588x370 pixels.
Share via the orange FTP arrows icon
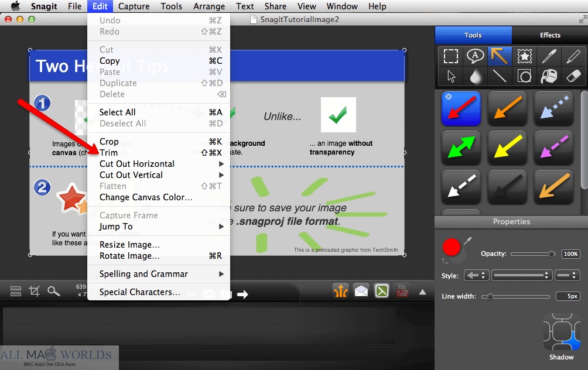click(341, 291)
